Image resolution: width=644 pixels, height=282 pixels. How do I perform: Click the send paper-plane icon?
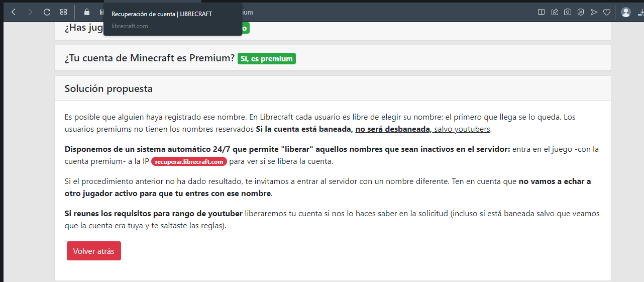594,12
